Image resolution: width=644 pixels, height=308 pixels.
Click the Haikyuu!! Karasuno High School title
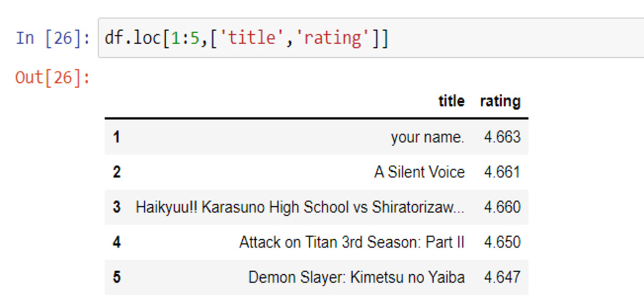pyautogui.click(x=300, y=207)
